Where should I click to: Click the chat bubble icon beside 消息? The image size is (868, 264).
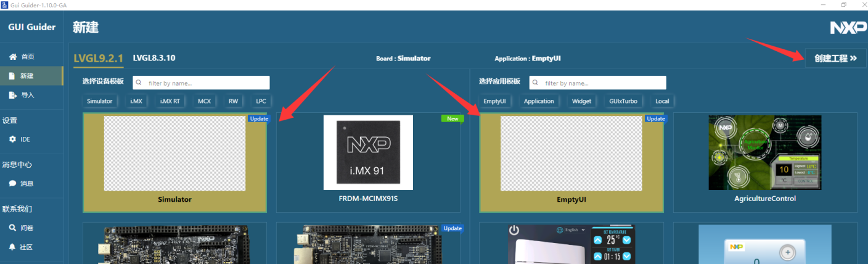coord(13,183)
